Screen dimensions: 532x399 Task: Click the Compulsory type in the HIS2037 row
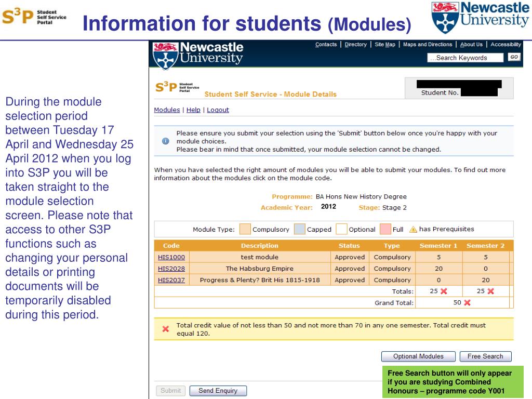coord(392,280)
